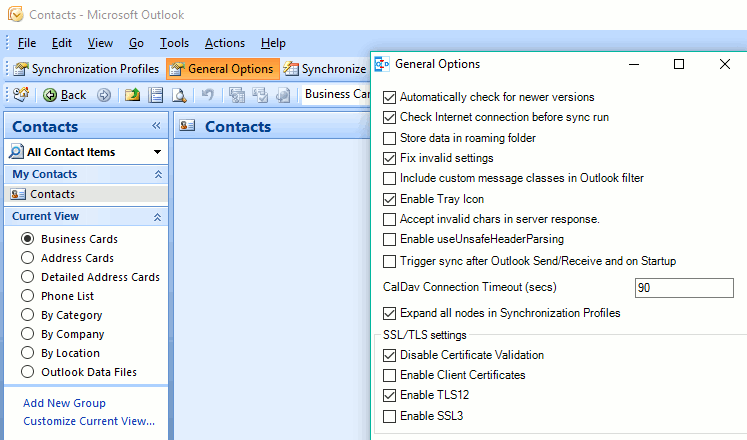Close the General Options dialog
This screenshot has width=747, height=440.
(x=725, y=64)
